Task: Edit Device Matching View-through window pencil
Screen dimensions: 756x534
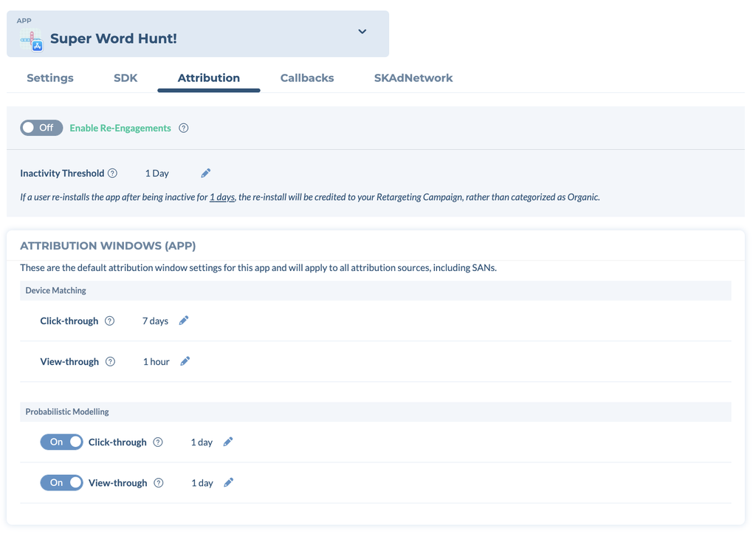Action: [x=185, y=361]
